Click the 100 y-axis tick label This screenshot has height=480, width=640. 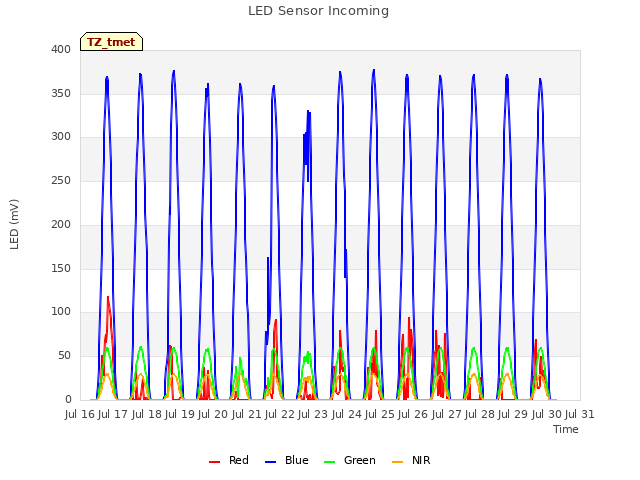pyautogui.click(x=61, y=312)
